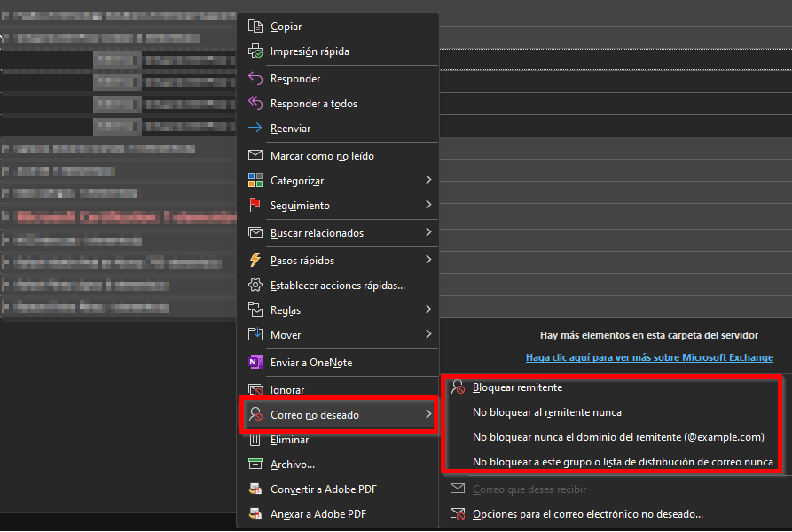
Task: Click the Impresión rápida printer icon
Action: click(255, 51)
